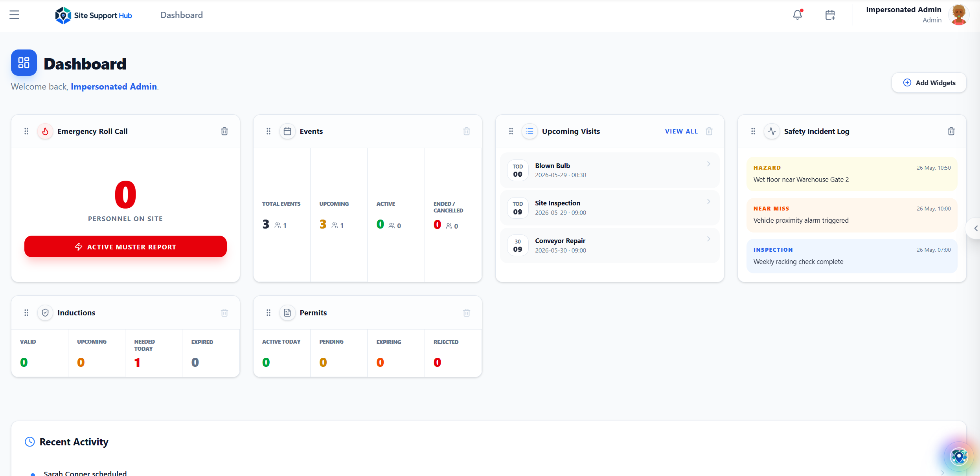The height and width of the screenshot is (476, 980).
Task: Click the Events calendar icon
Action: click(287, 131)
